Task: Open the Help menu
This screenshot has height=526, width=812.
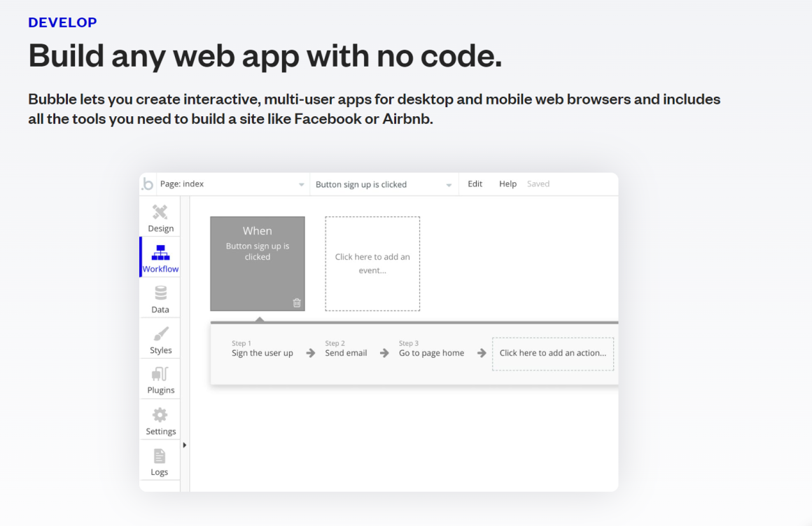Action: tap(508, 184)
